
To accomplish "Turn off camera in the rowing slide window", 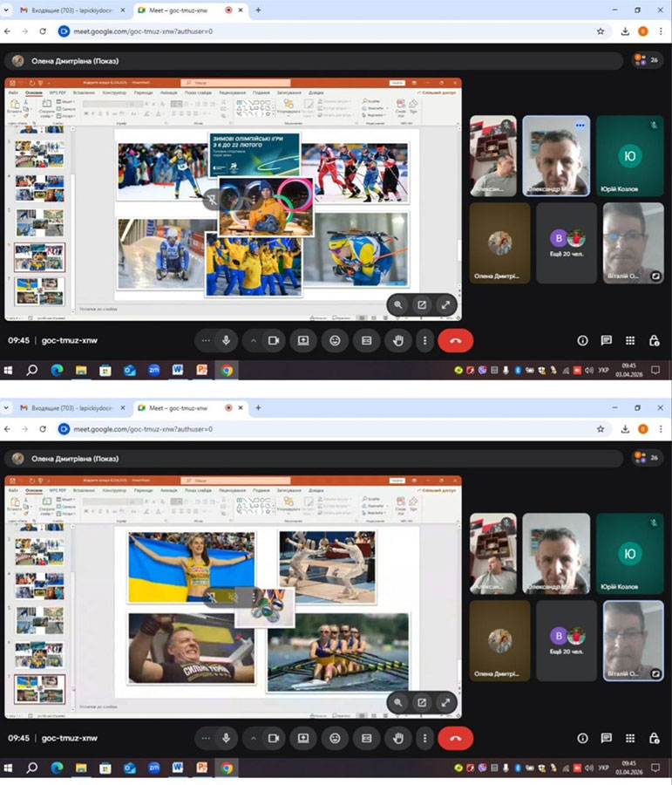I will (273, 738).
